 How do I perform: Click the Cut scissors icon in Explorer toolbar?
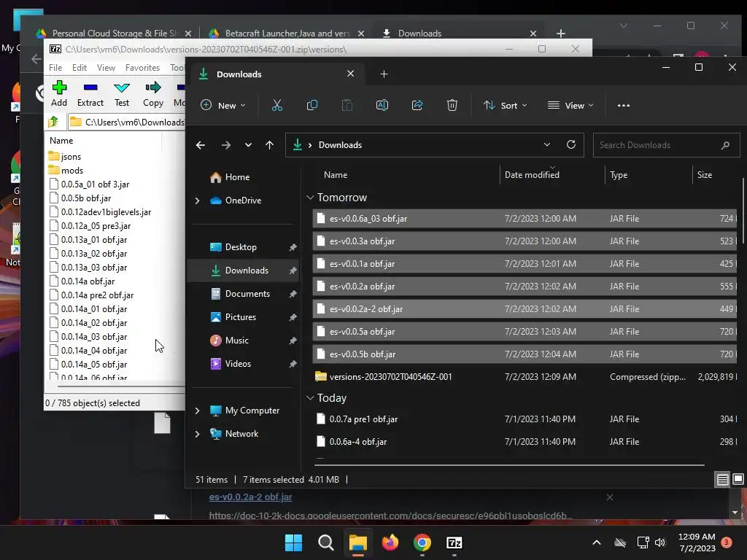pyautogui.click(x=276, y=105)
